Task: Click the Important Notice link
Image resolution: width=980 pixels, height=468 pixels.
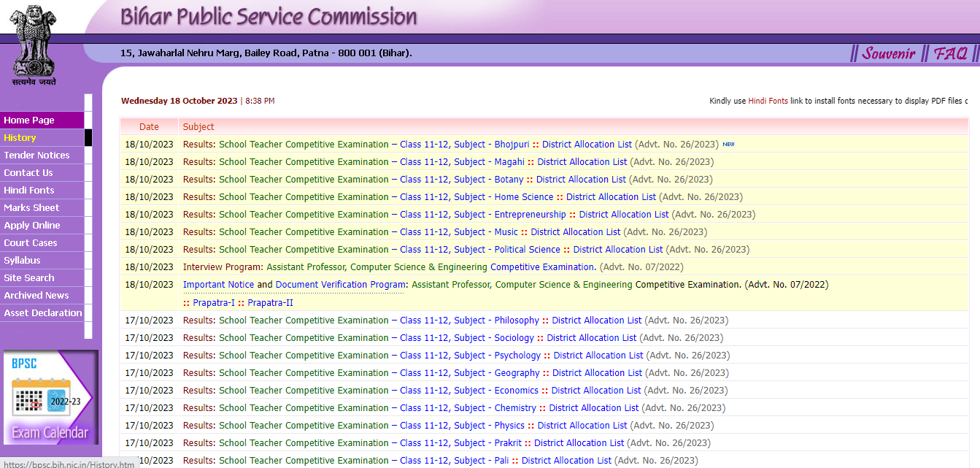Action: point(219,285)
